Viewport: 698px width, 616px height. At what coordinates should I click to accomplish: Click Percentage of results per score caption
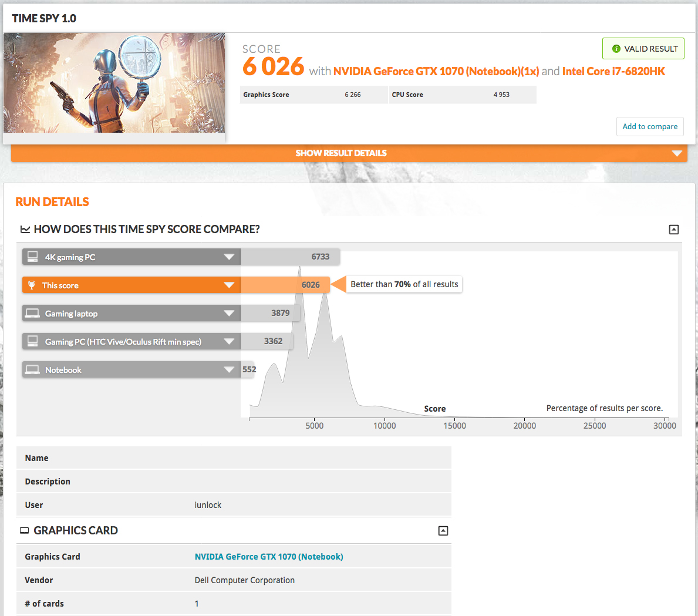[605, 408]
